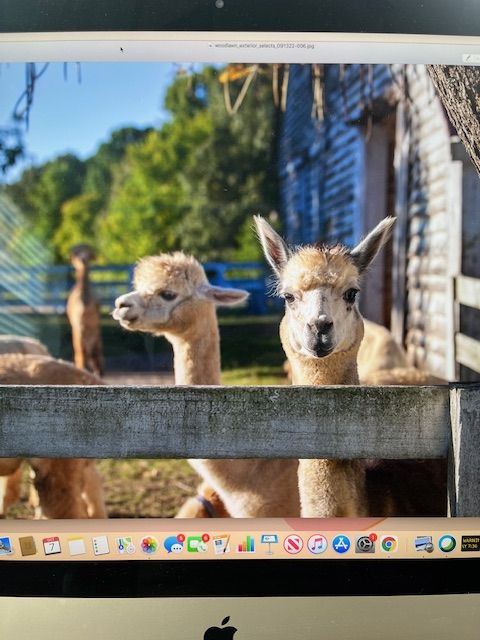The height and width of the screenshot is (640, 480).
Task: Open the FaceTime app in the Dock
Action: coord(198,544)
